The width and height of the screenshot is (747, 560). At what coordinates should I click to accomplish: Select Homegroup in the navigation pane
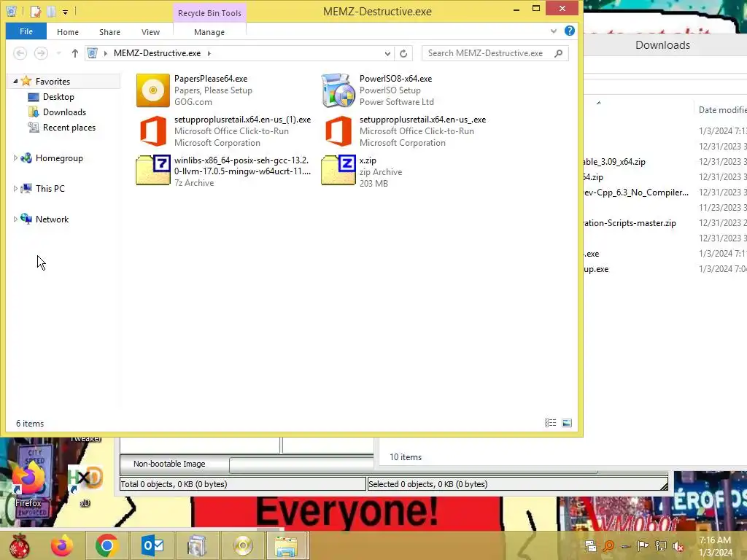point(59,158)
